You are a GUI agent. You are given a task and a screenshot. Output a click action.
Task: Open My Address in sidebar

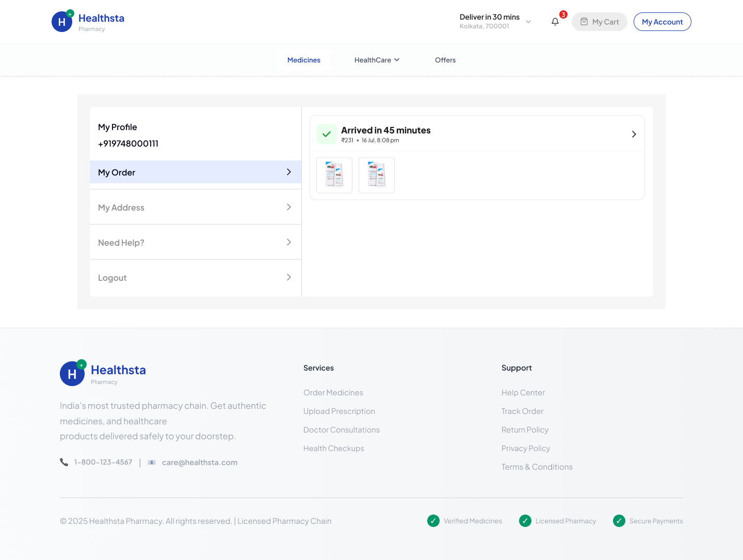(195, 207)
